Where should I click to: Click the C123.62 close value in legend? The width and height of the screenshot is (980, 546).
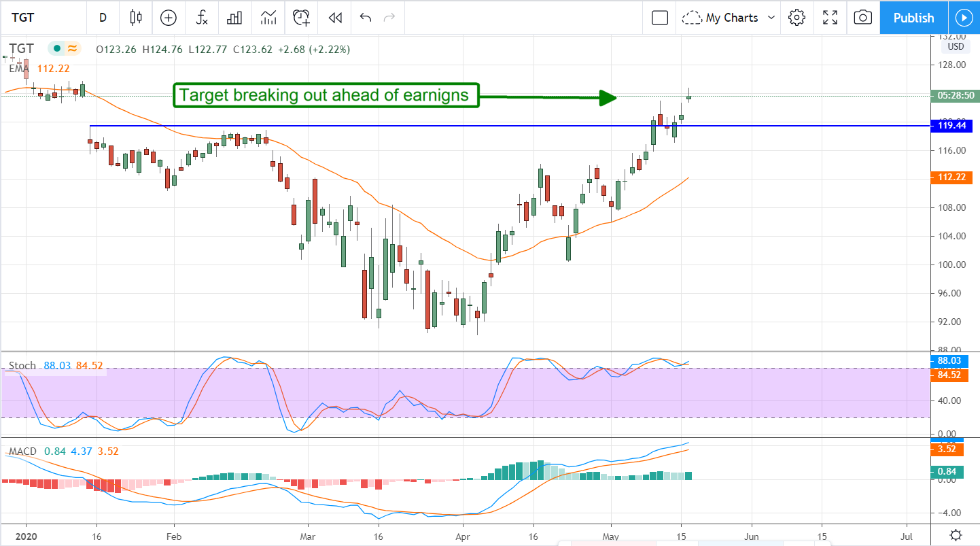click(x=253, y=49)
